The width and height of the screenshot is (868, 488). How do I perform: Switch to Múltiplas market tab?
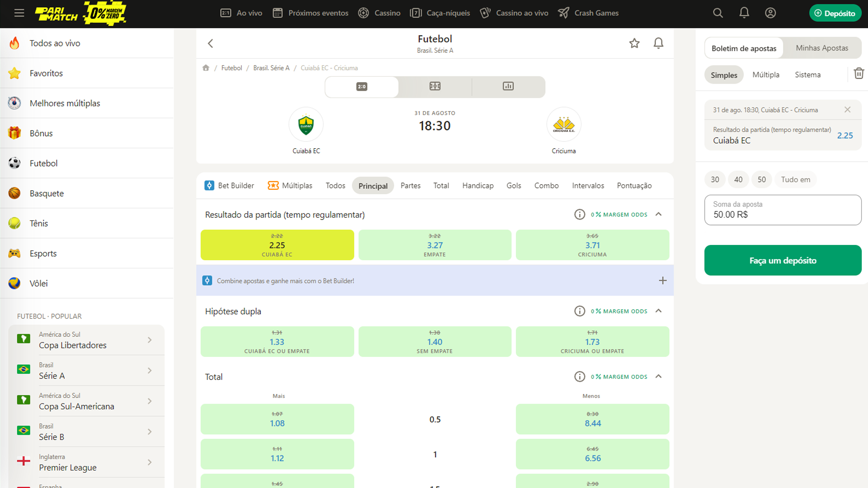click(x=290, y=186)
